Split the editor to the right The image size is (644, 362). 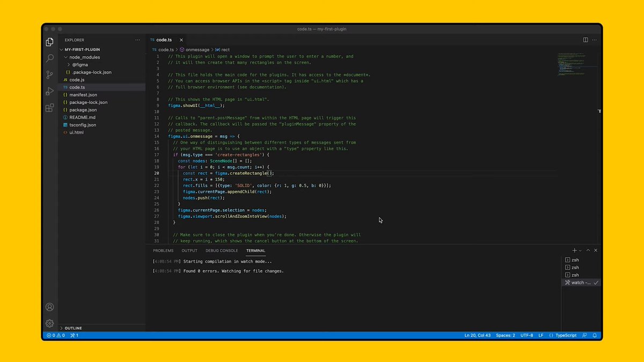point(586,40)
